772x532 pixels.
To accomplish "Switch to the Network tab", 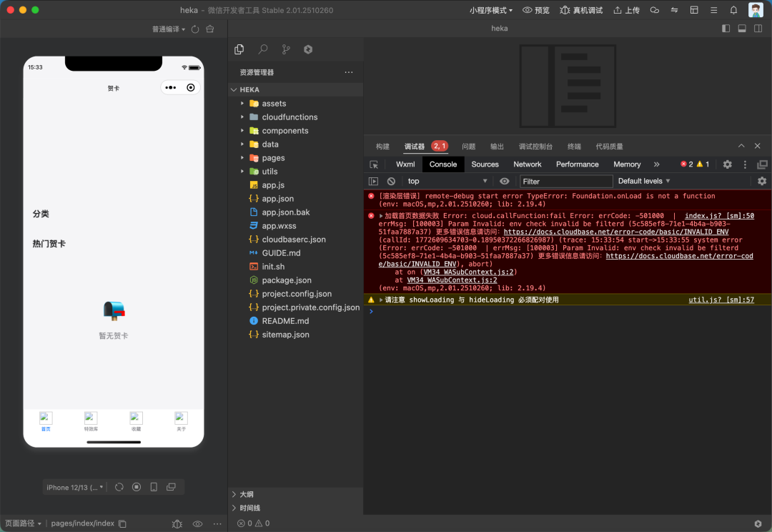I will click(x=527, y=164).
